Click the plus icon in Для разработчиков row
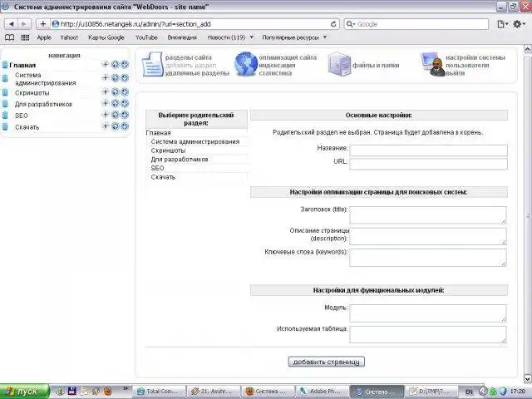 (x=106, y=103)
